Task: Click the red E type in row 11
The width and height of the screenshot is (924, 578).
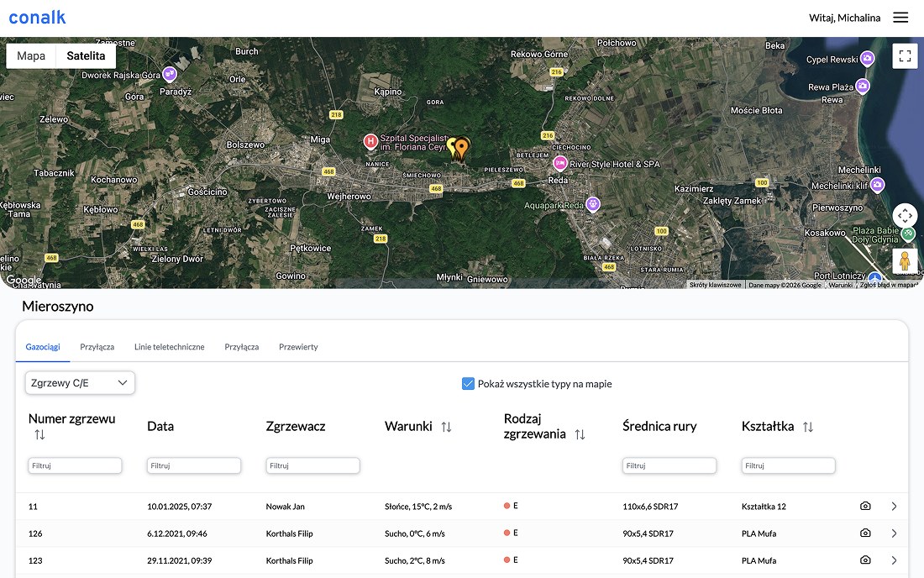Action: click(x=511, y=506)
